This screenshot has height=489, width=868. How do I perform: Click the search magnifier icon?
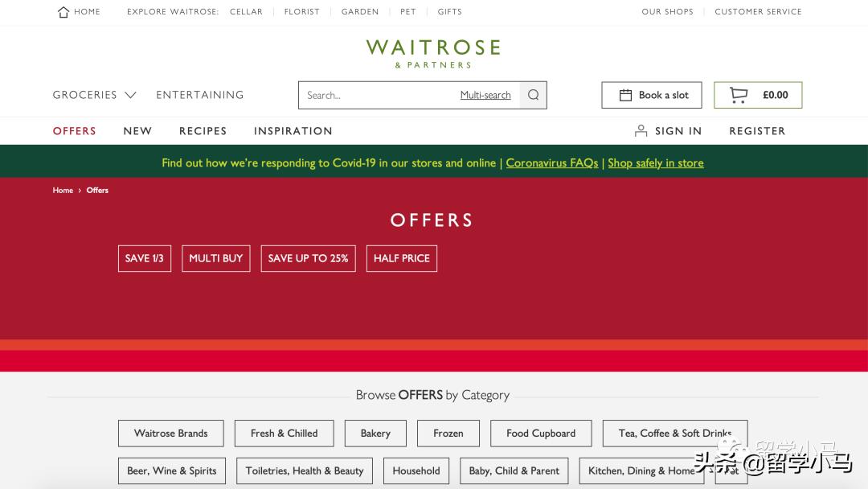point(533,95)
